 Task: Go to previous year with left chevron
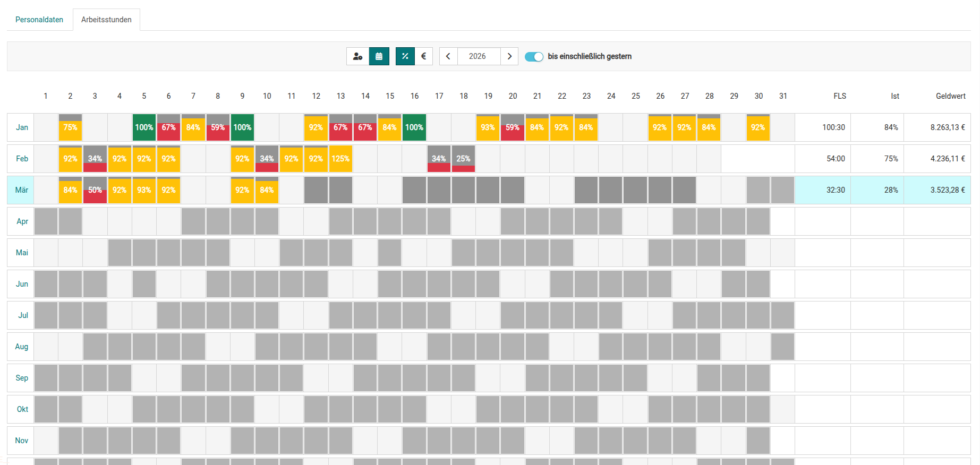448,56
